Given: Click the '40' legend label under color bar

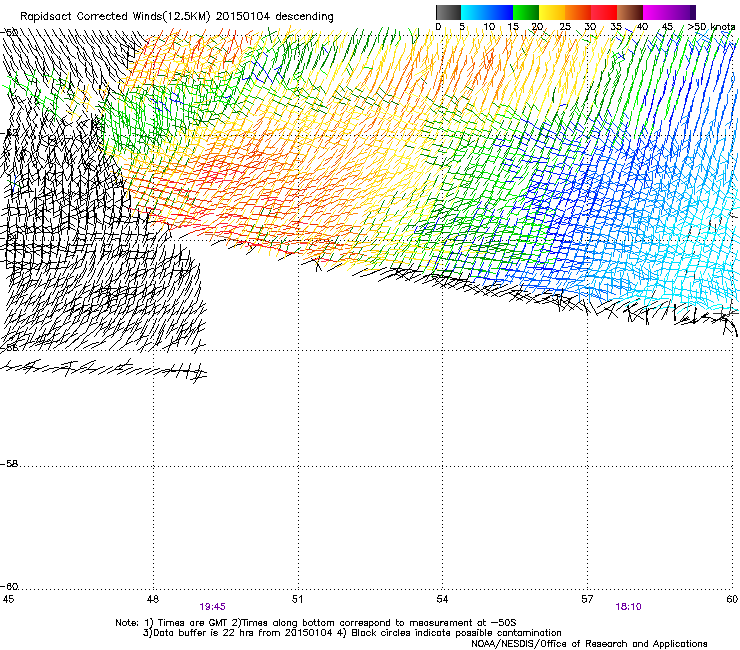Looking at the screenshot, I should (642, 27).
